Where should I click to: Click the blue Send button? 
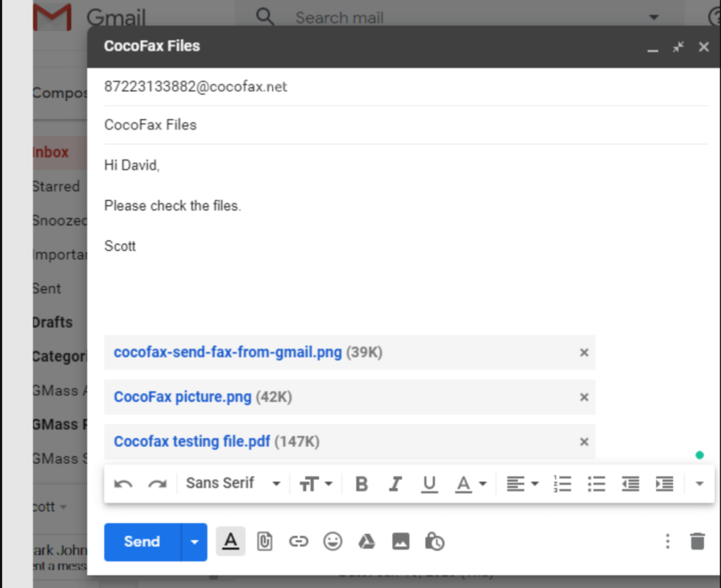point(142,542)
